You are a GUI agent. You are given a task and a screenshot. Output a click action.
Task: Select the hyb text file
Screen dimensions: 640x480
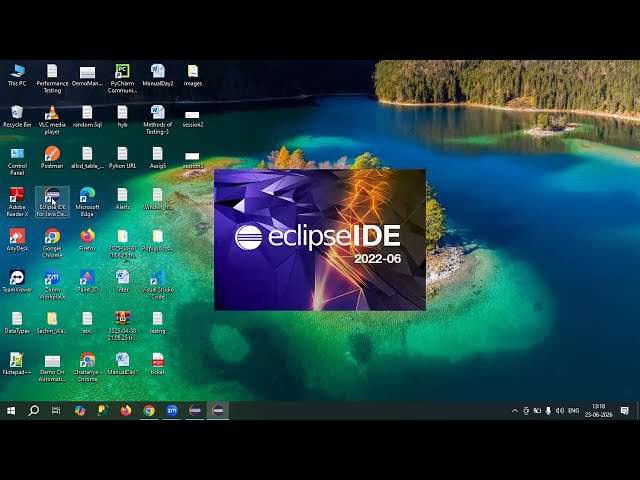point(122,117)
